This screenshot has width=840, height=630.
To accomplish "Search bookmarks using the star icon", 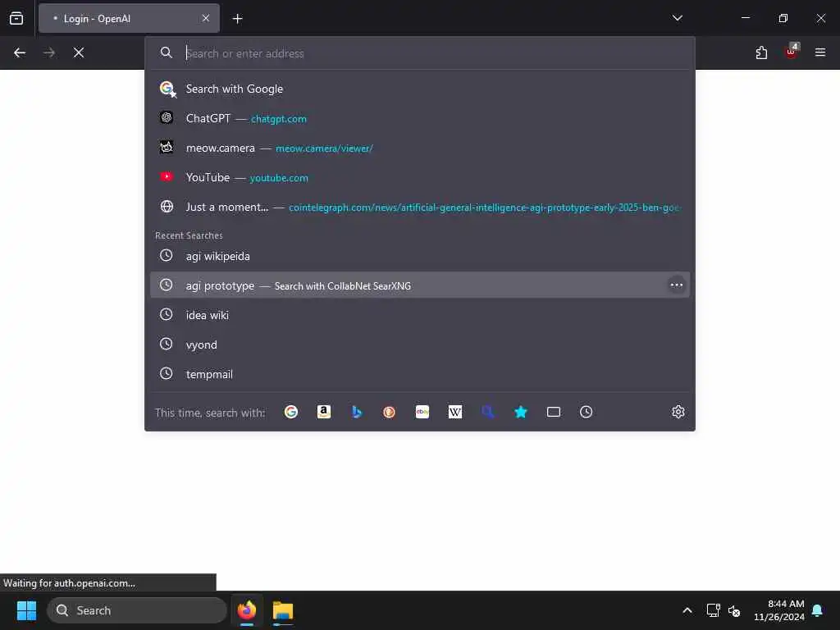I will pyautogui.click(x=521, y=412).
